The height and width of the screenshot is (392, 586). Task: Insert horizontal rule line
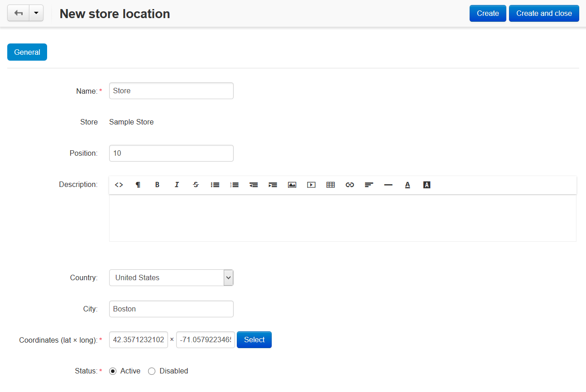[x=388, y=185]
